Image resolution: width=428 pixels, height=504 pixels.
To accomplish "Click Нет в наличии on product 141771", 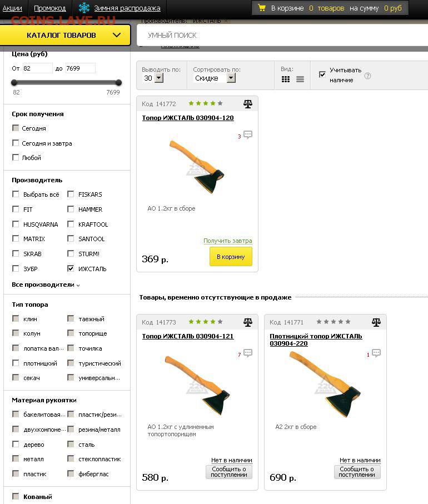I will (x=360, y=460).
